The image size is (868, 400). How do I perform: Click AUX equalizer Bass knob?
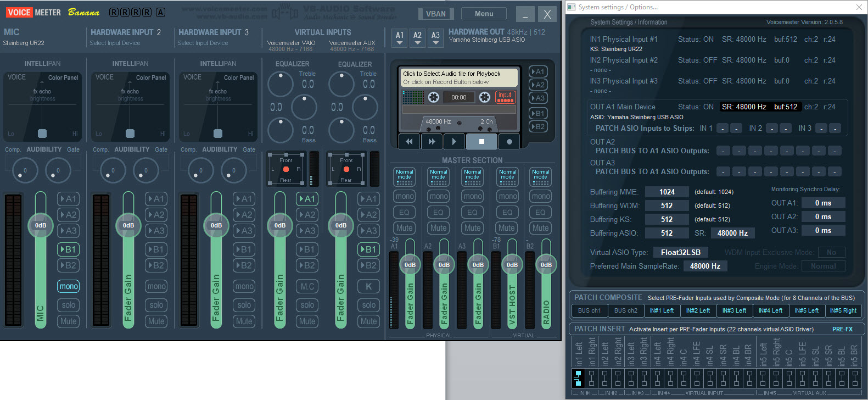tap(341, 130)
